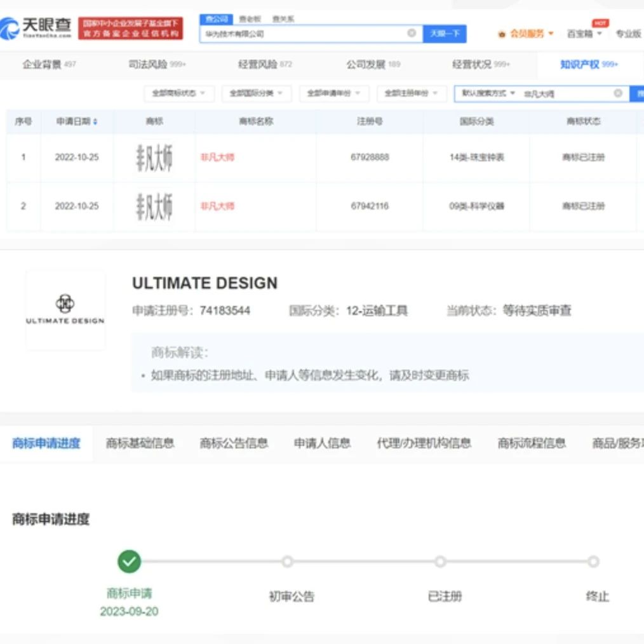
Task: Open the 全部商标状态 filter dropdown
Action: [x=178, y=93]
